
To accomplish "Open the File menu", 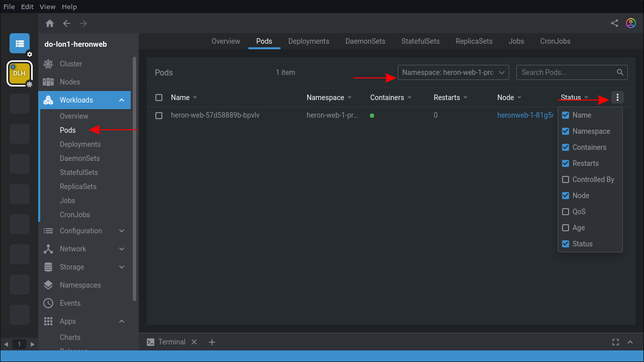I will (9, 7).
